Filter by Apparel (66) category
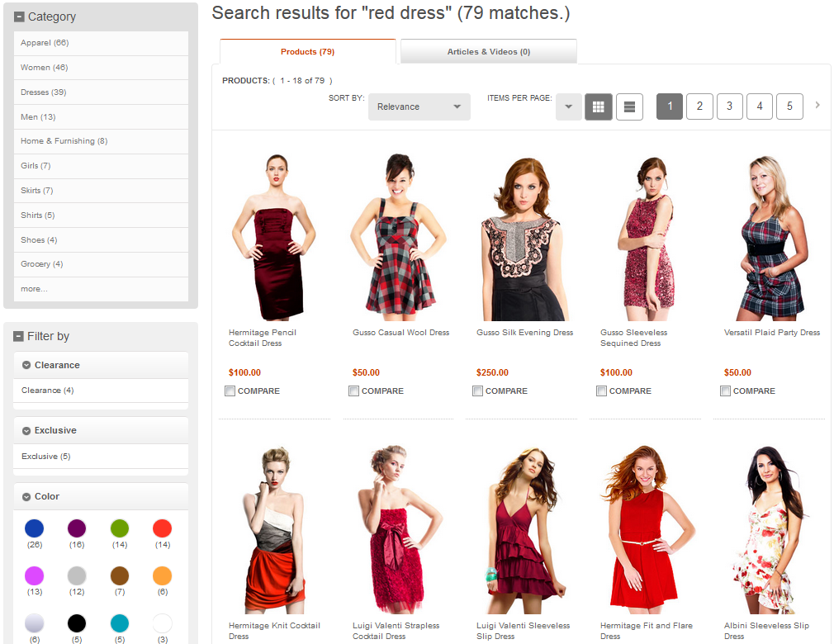The image size is (834, 644). [x=101, y=43]
